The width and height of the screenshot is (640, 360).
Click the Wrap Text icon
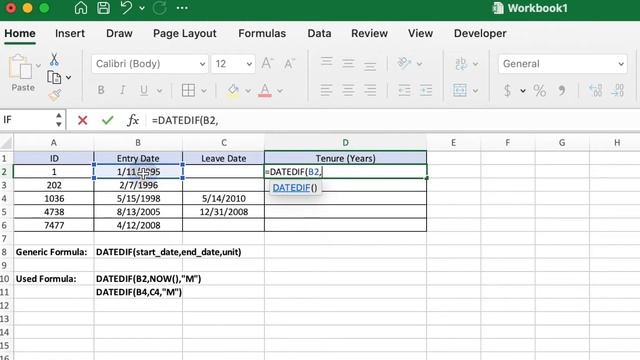[x=461, y=64]
